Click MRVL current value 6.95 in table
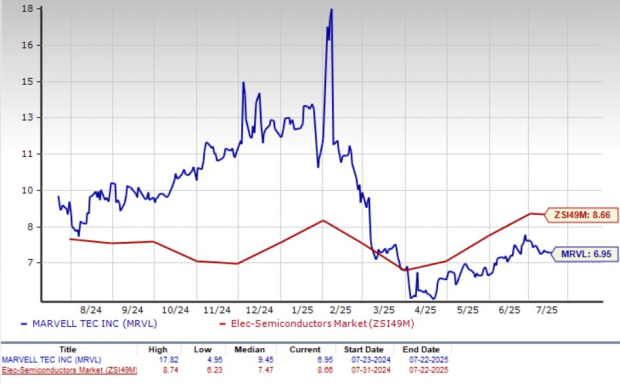The image size is (620, 384). (x=324, y=360)
